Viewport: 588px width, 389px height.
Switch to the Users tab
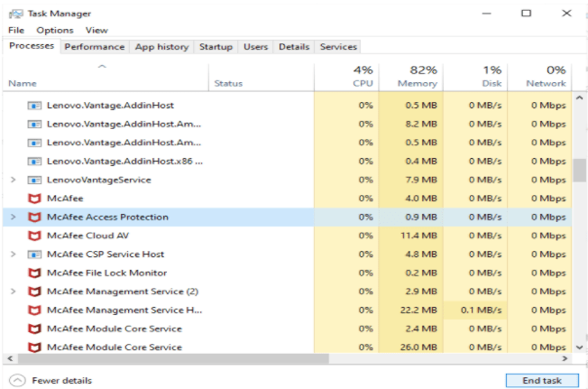tap(256, 47)
